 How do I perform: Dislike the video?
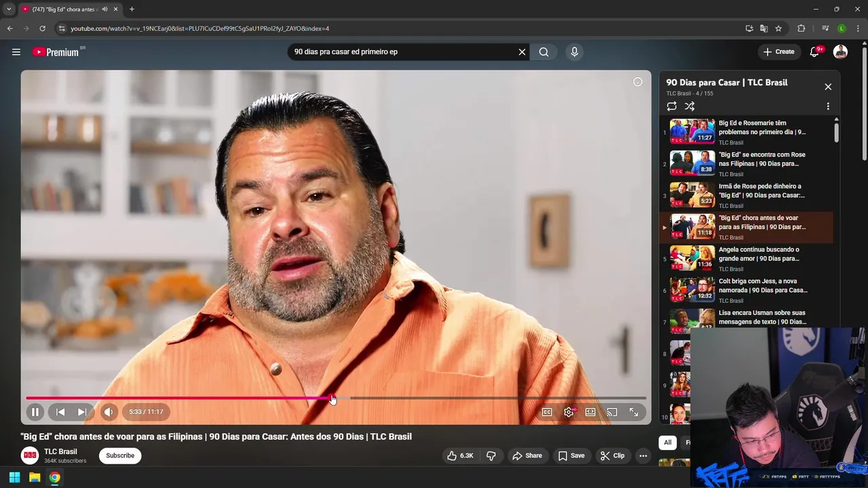(491, 455)
